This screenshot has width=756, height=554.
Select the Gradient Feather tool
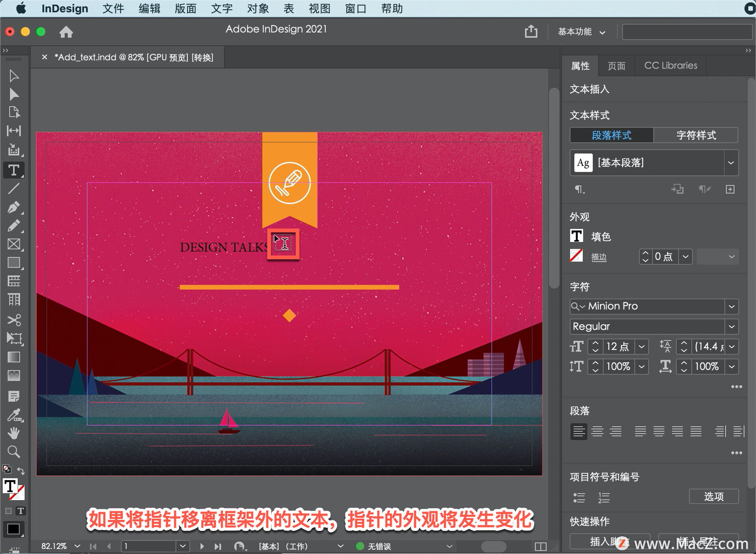(14, 375)
